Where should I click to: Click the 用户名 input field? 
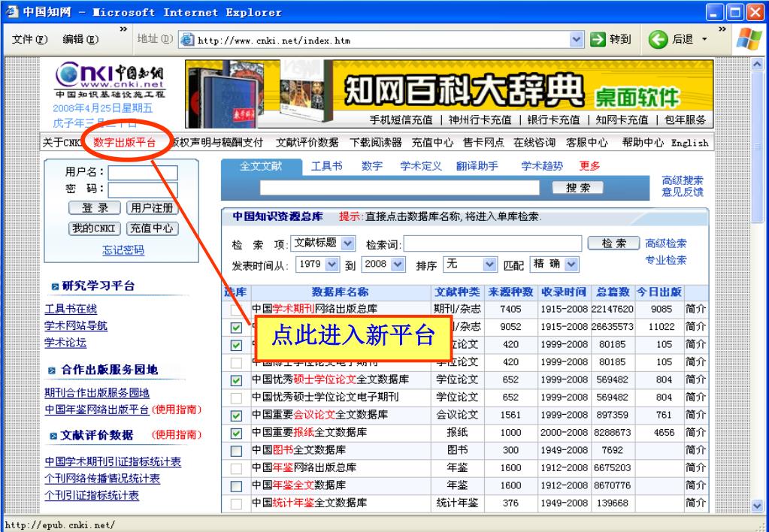(143, 173)
